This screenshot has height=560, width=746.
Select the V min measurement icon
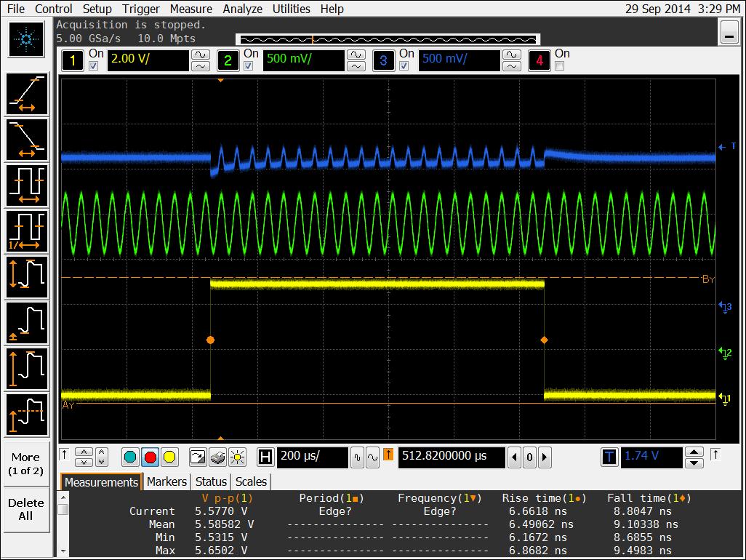coord(27,323)
